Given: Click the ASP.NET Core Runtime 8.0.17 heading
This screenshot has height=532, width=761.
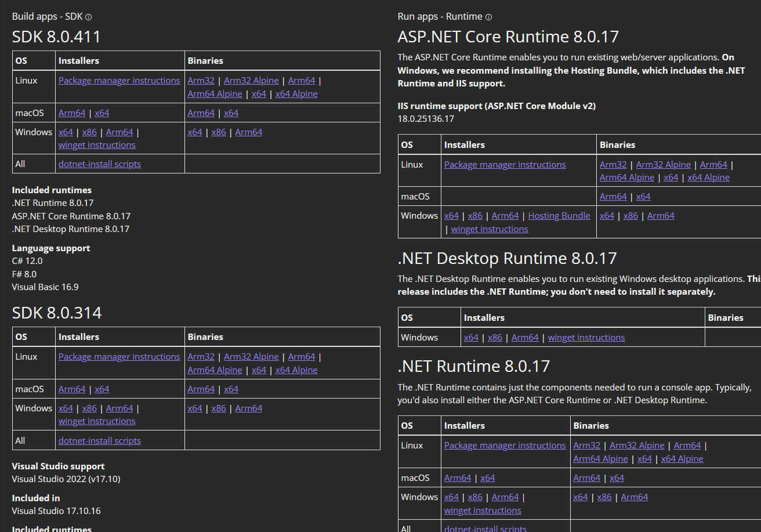Looking at the screenshot, I should pyautogui.click(x=508, y=37).
